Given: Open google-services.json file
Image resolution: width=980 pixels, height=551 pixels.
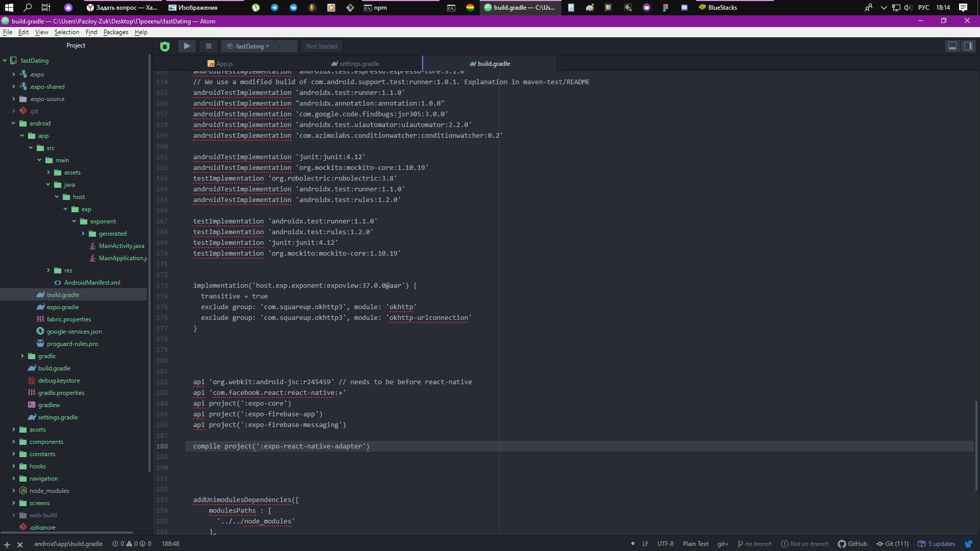Looking at the screenshot, I should [69, 332].
